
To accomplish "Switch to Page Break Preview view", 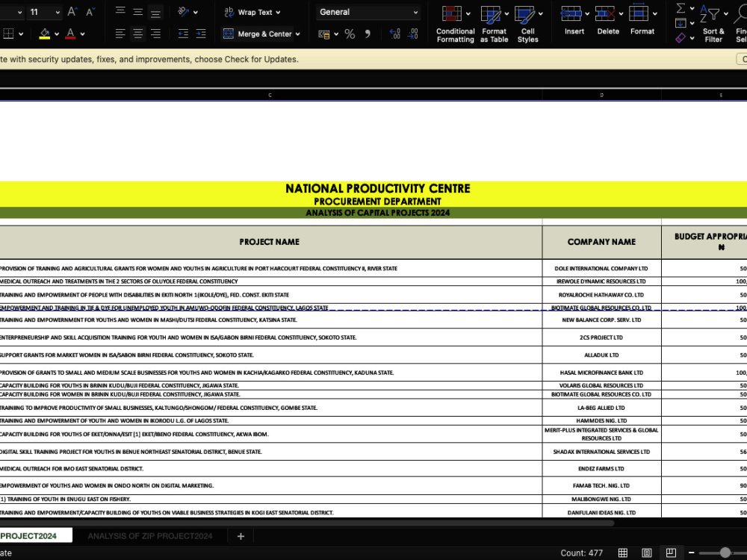I will pos(671,553).
